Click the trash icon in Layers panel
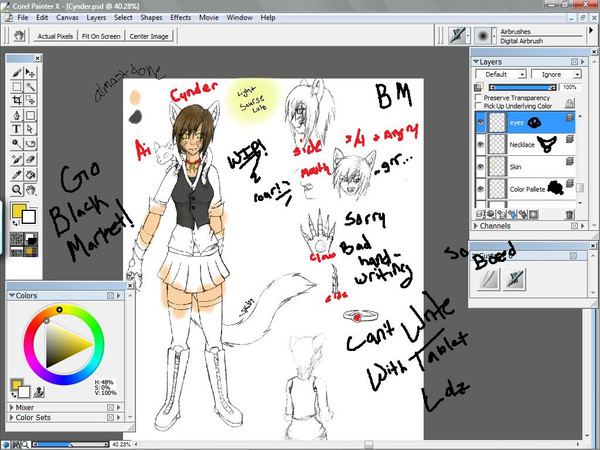This screenshot has width=600, height=450. 569,214
